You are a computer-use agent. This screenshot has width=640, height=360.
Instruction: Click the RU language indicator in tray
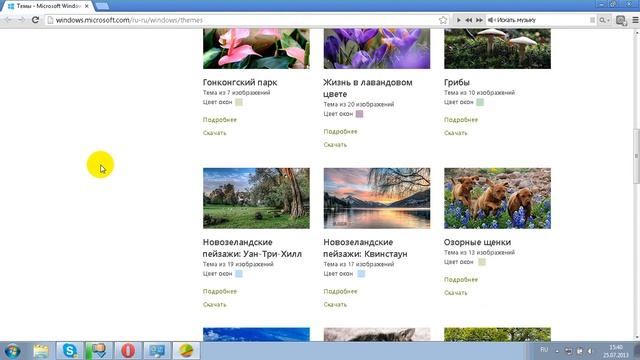pyautogui.click(x=544, y=350)
